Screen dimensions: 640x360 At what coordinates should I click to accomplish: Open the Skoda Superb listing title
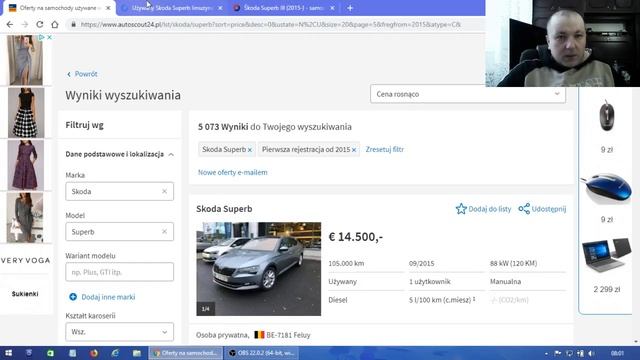coord(224,209)
